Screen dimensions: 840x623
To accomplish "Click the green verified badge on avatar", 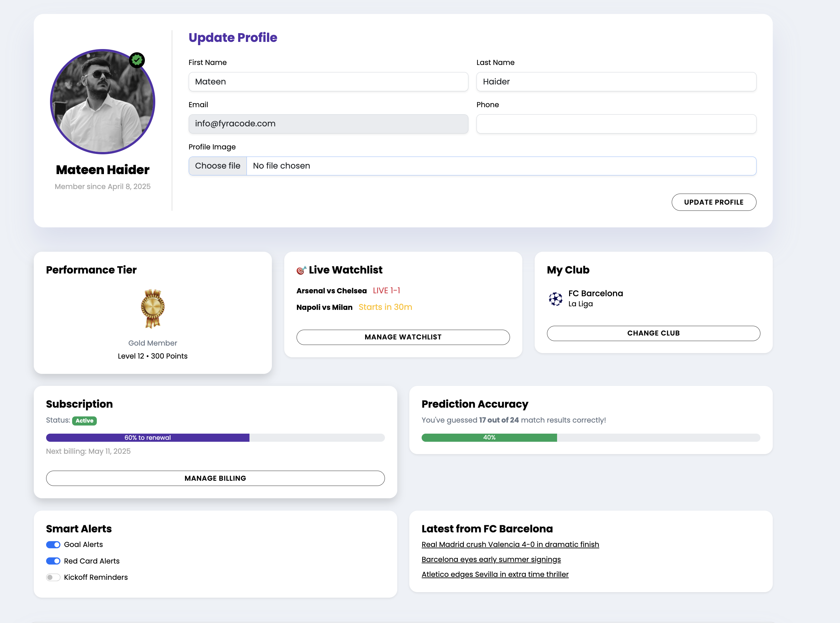I will coord(137,60).
